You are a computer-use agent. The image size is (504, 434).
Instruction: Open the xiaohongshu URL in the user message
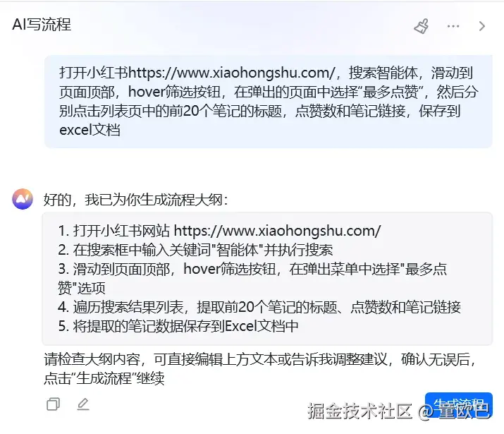tap(232, 73)
